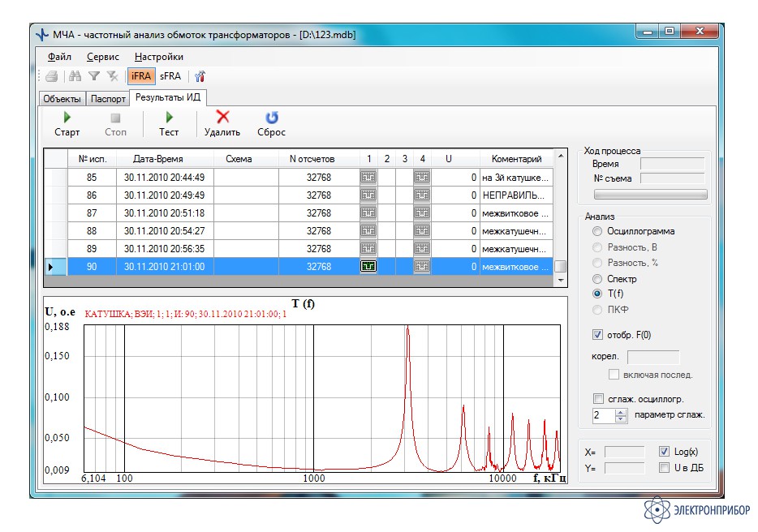Click channel 1 waveform icon in row 88

point(368,231)
